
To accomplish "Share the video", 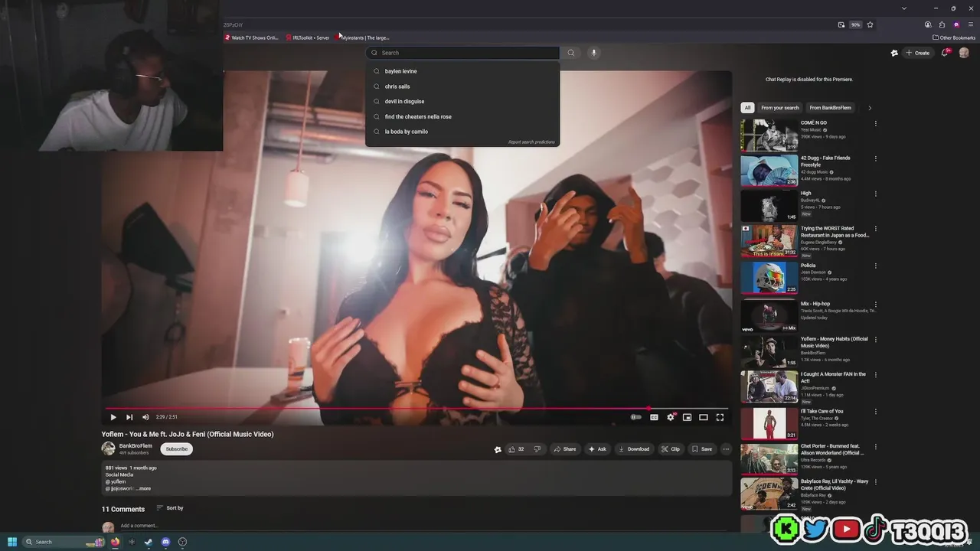I will pos(565,449).
